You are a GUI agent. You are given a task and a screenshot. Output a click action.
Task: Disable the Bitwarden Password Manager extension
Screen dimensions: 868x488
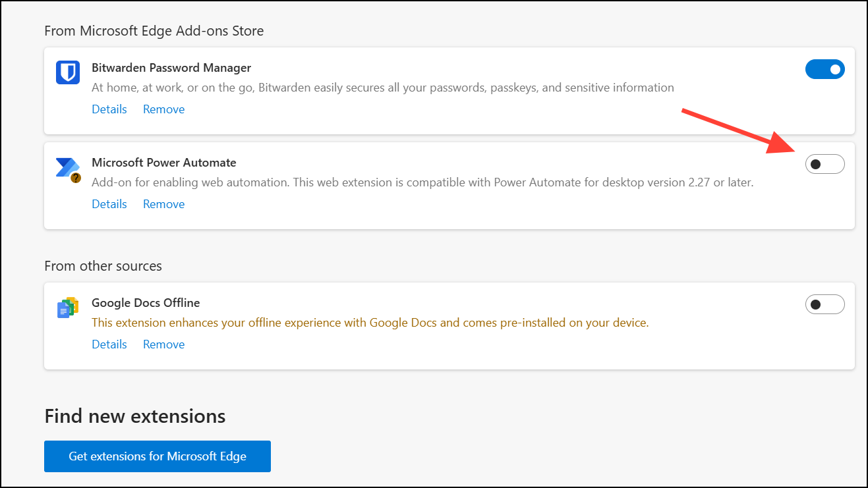825,69
